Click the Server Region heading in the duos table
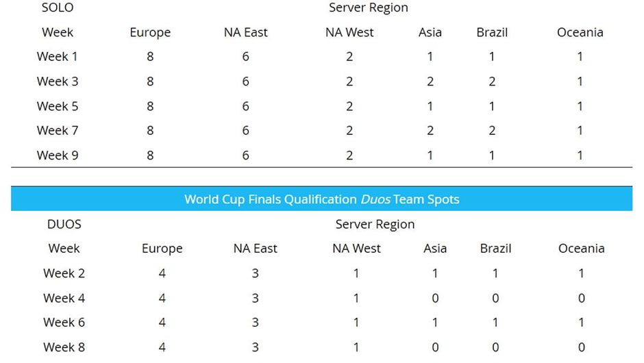The width and height of the screenshot is (644, 363). pos(375,224)
